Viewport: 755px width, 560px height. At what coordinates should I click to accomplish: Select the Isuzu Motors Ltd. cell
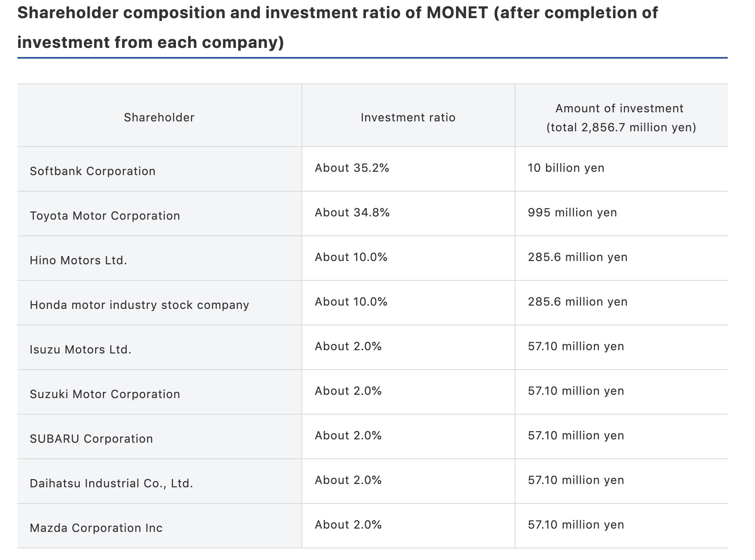pos(81,349)
